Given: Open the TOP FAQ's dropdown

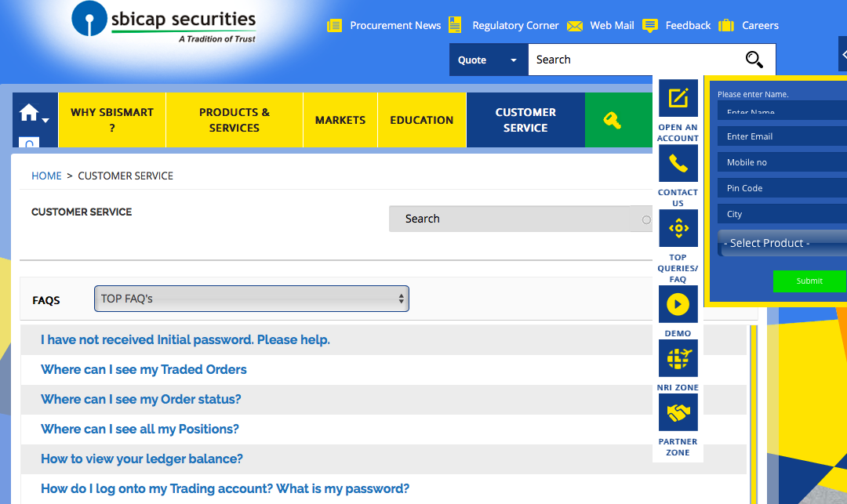Looking at the screenshot, I should pos(252,299).
